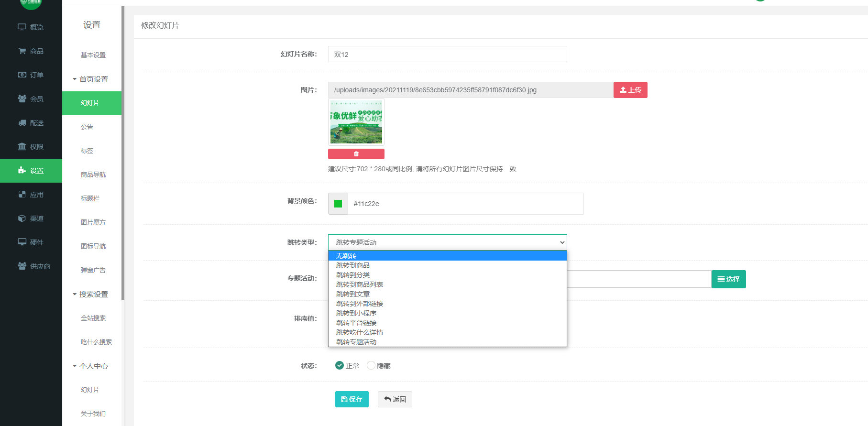Choose 跳转到商品列表 option

448,284
